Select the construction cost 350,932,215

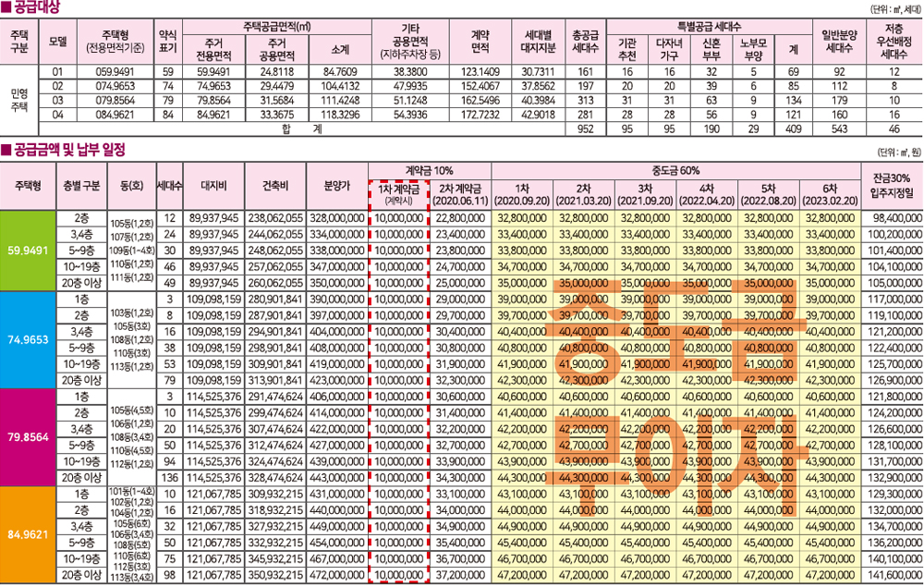tap(275, 575)
